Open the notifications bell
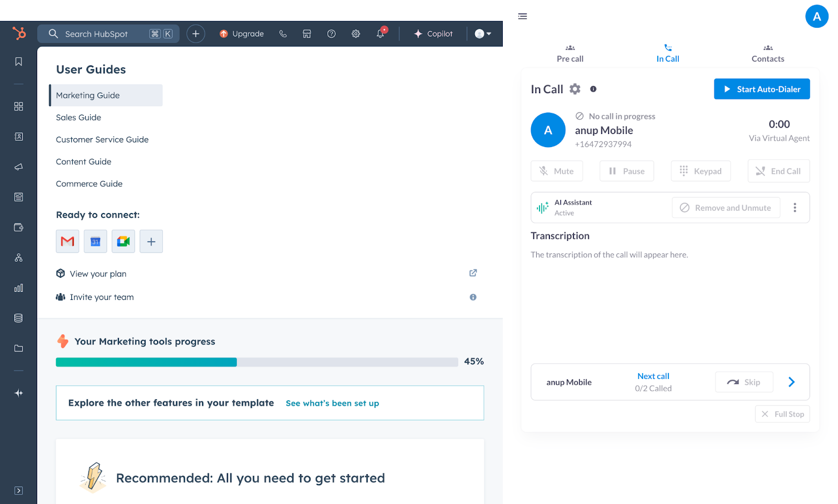Screen dimensions: 838x504 [381, 33]
